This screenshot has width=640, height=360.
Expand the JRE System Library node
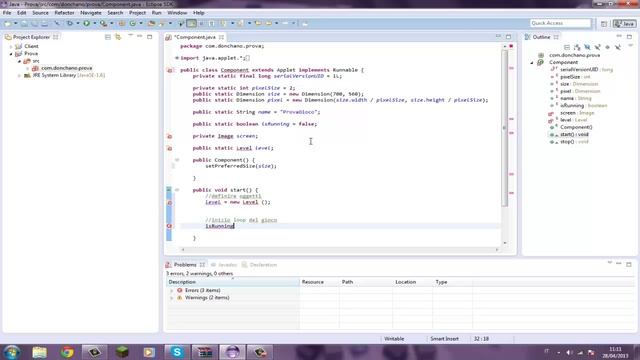tap(19, 76)
